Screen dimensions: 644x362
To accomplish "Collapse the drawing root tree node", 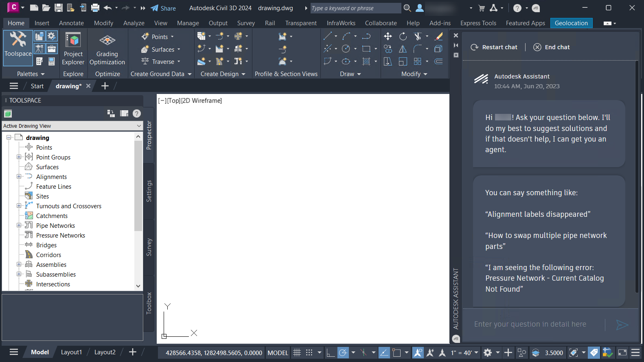I will 9,137.
